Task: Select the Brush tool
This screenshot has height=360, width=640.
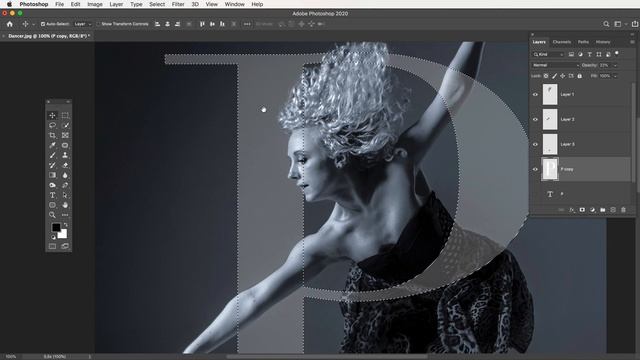Action: (x=52, y=155)
